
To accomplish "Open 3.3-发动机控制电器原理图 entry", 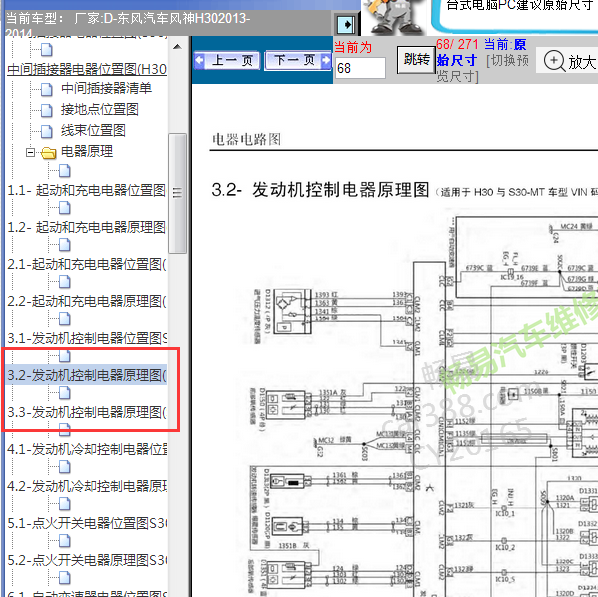I will (87, 412).
